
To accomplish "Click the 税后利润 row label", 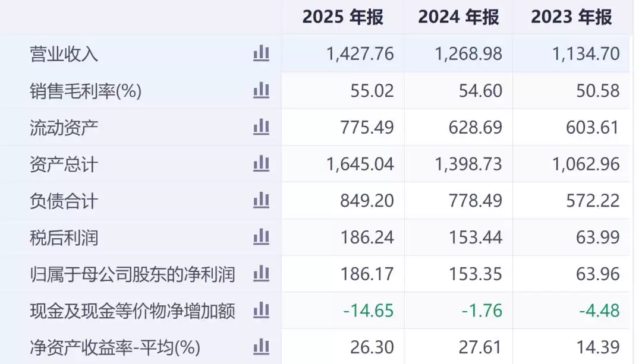I will (x=64, y=238).
